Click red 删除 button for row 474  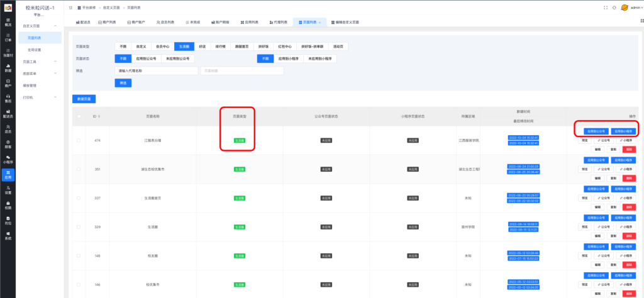point(628,149)
